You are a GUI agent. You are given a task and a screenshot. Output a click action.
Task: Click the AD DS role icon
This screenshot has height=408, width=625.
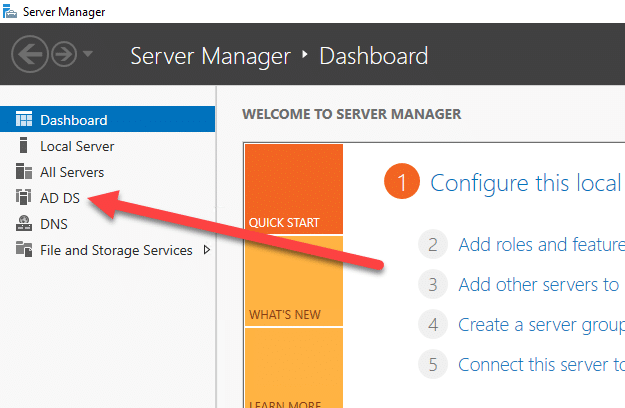pos(24,197)
